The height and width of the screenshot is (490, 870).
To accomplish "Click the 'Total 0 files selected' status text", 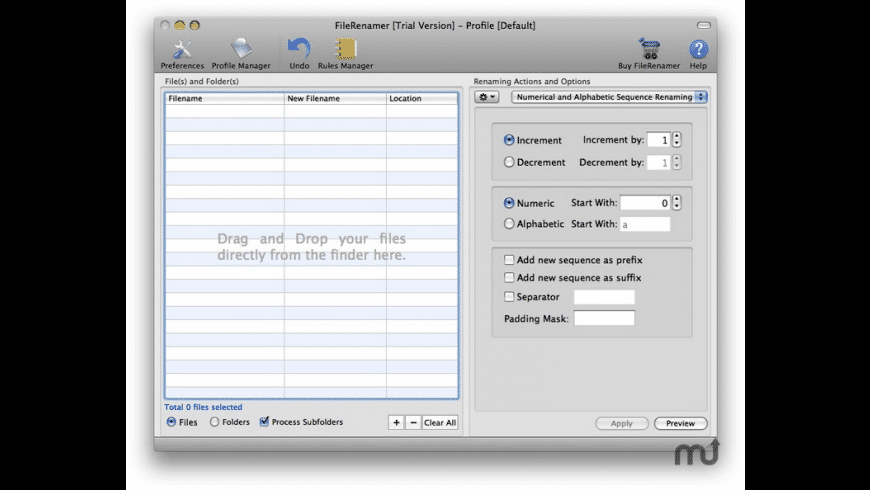I will click(203, 407).
